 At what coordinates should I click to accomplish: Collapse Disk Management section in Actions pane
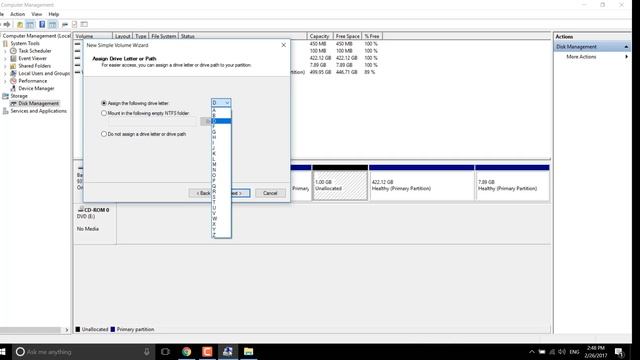(x=626, y=47)
